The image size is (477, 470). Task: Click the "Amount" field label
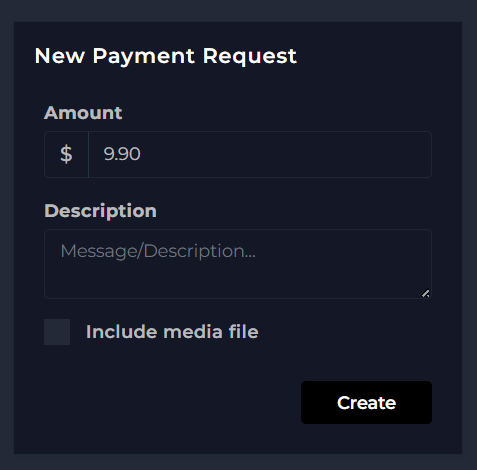(83, 113)
